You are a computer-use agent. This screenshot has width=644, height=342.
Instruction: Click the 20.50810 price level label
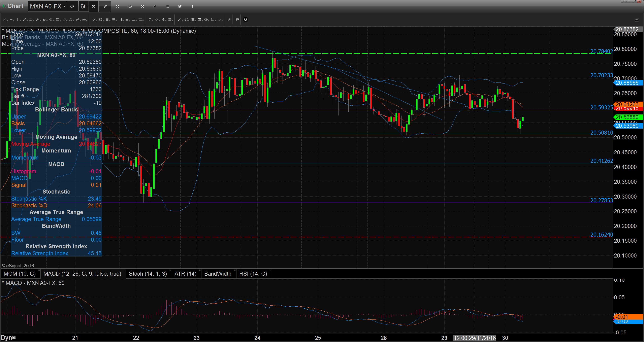(x=602, y=133)
